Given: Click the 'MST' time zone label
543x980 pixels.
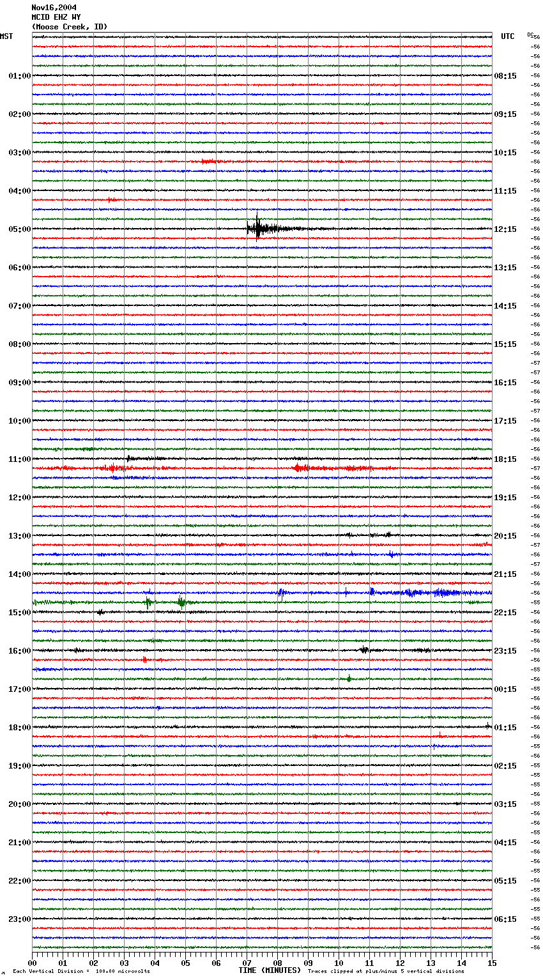Looking at the screenshot, I should point(6,37).
